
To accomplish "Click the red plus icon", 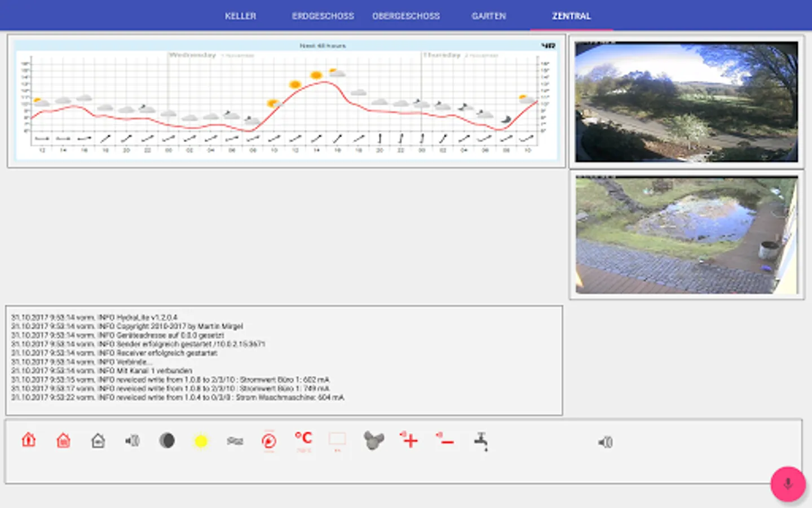I will 409,440.
